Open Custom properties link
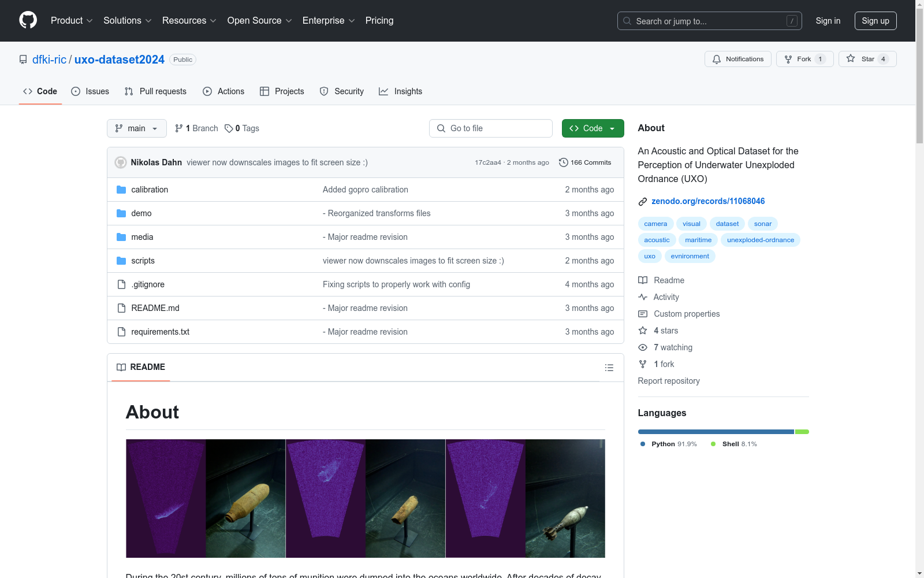This screenshot has height=578, width=924. click(679, 314)
